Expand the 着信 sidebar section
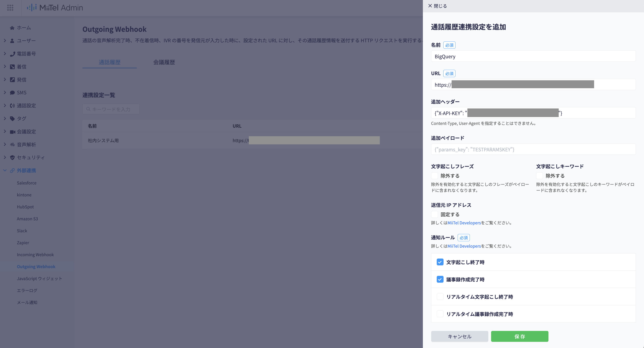Image resolution: width=644 pixels, height=348 pixels. pos(5,67)
